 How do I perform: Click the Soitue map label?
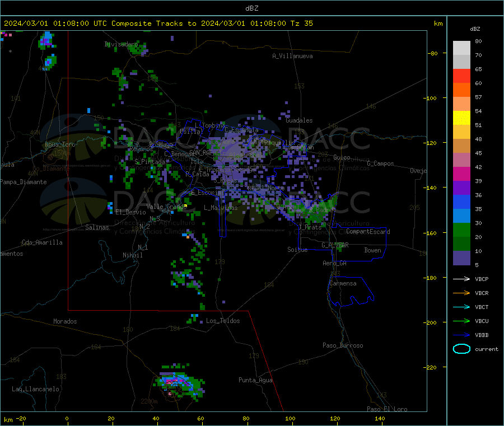tap(297, 250)
